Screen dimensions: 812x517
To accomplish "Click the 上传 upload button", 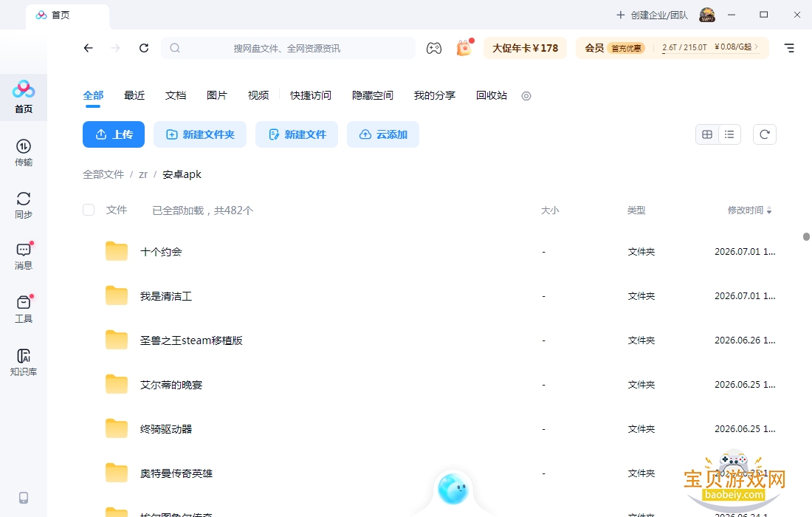I will 114,134.
